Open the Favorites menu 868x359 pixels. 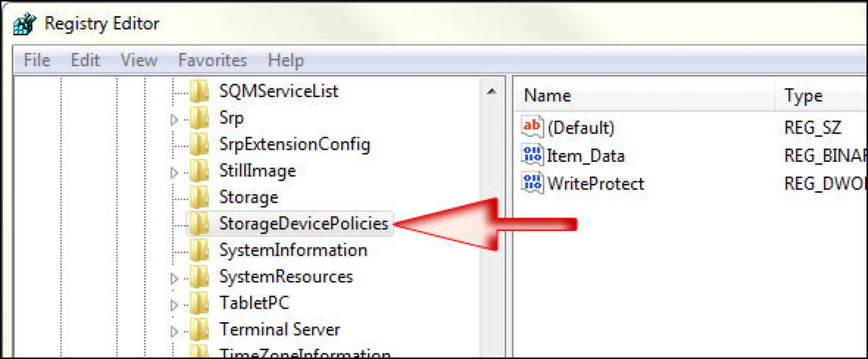coord(212,60)
